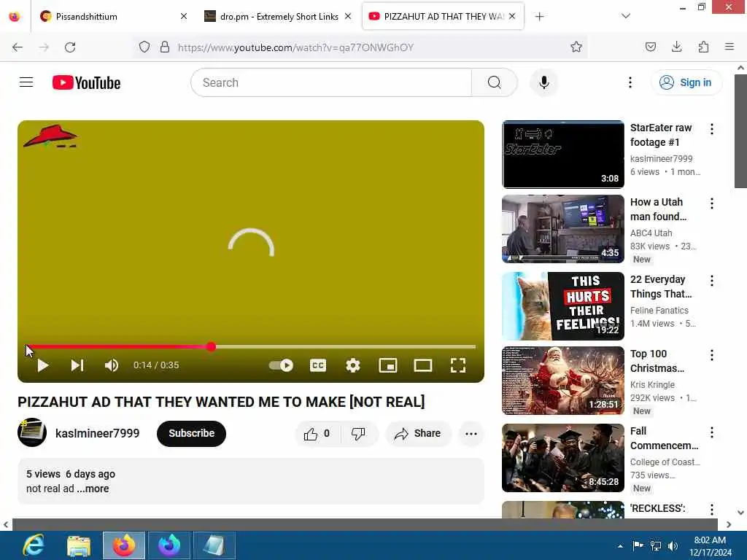Open the player settings gear
The image size is (747, 560).
pyautogui.click(x=353, y=365)
